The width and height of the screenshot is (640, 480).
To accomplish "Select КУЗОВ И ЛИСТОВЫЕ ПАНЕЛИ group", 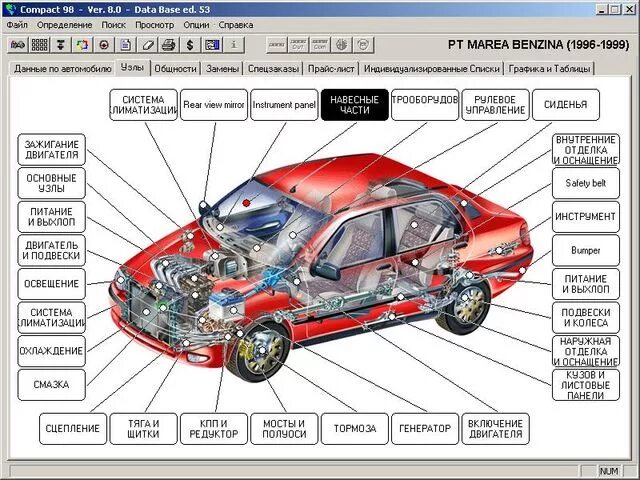I will point(586,385).
